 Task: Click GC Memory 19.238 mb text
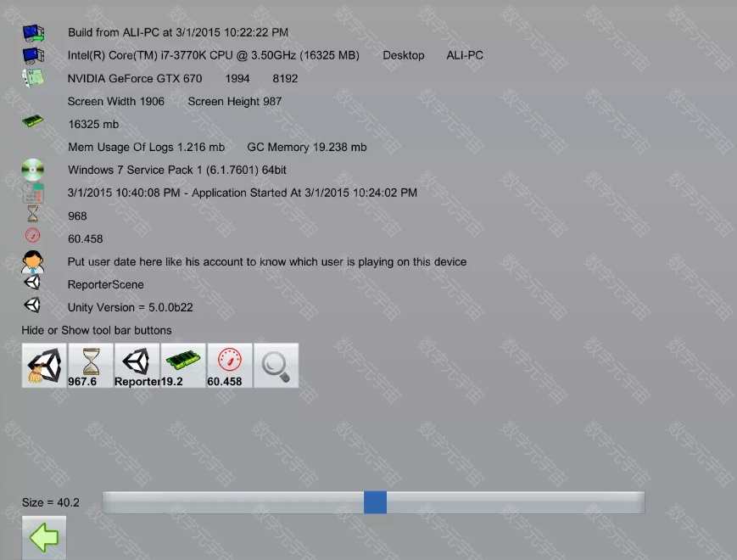click(x=307, y=147)
